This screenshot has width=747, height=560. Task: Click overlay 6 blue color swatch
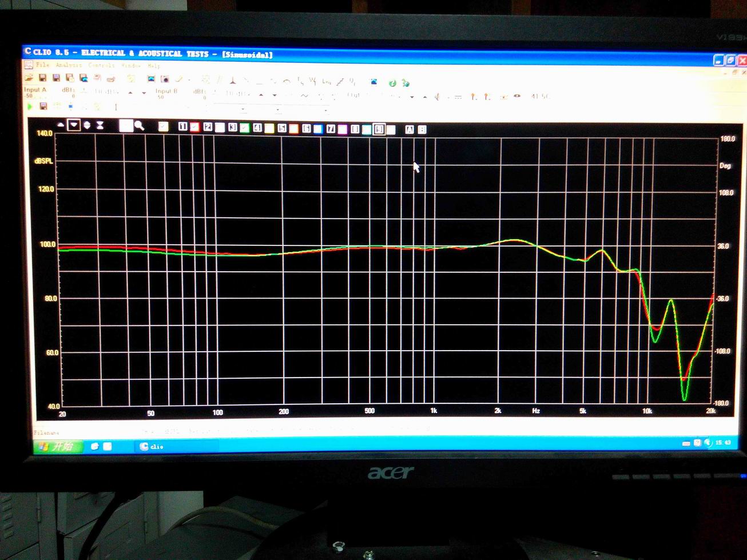(x=318, y=129)
